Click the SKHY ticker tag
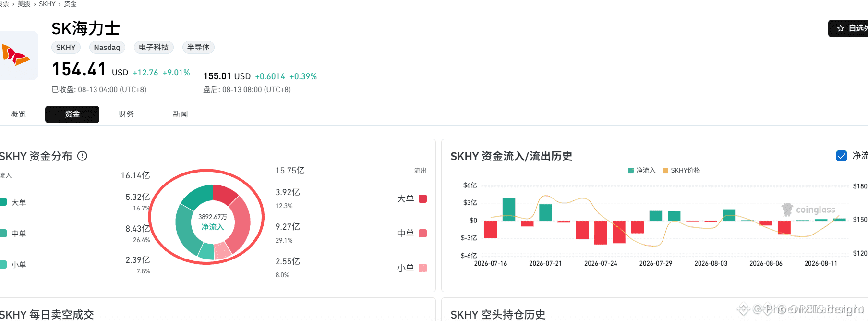 pos(66,47)
